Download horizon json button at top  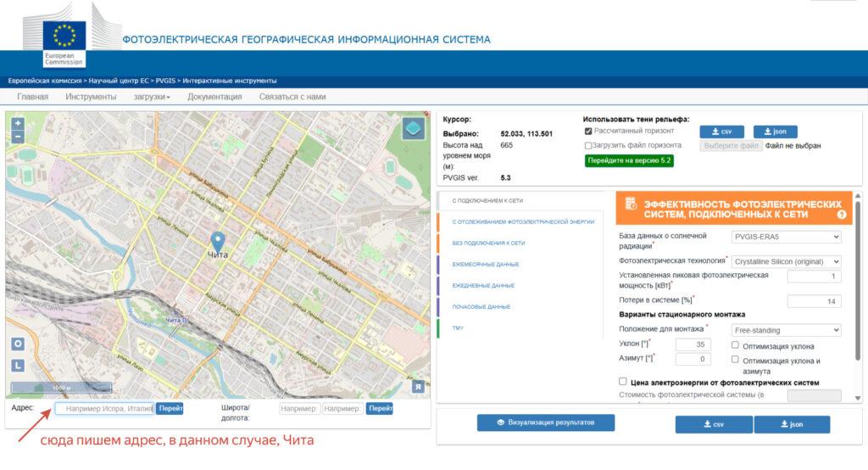point(775,131)
